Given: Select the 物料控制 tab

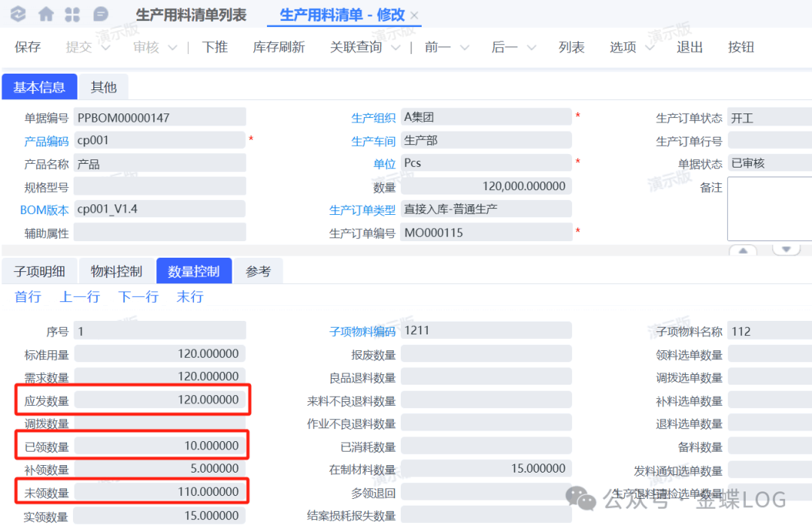Looking at the screenshot, I should [x=117, y=272].
